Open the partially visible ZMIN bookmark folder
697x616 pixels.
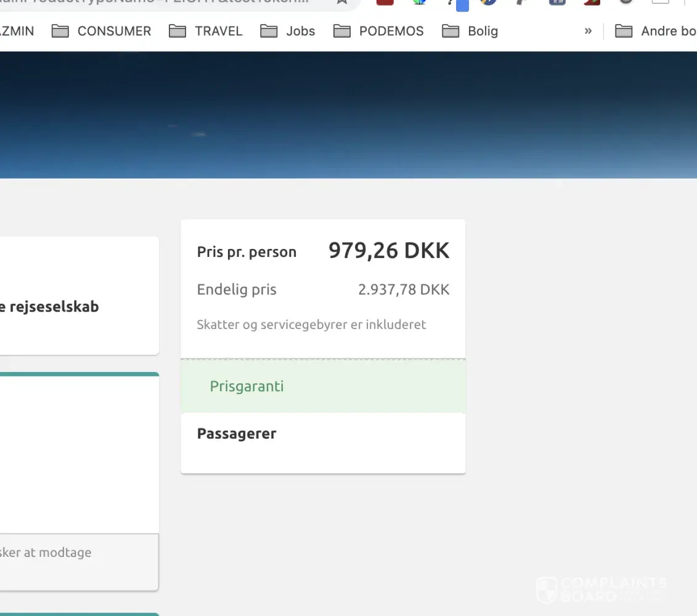(17, 31)
